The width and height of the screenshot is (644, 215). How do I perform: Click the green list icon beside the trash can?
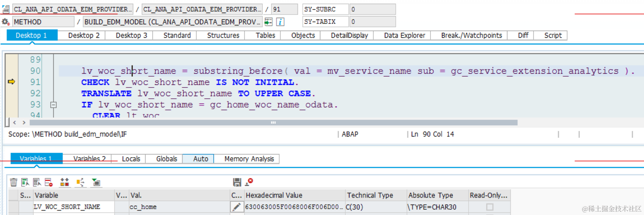[x=25, y=182]
